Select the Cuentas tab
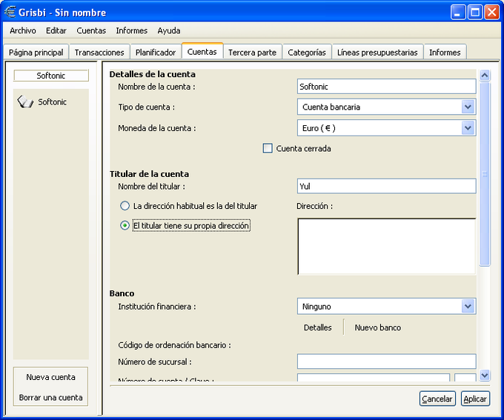 point(202,51)
